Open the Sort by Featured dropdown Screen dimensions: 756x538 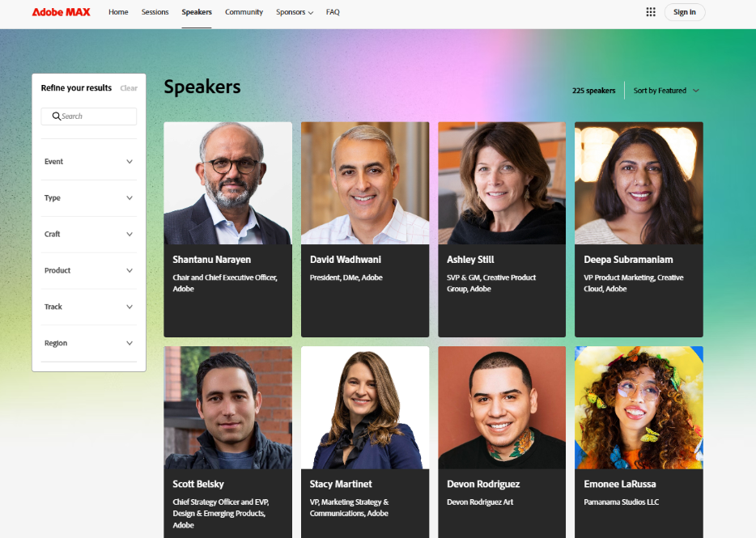tap(666, 91)
